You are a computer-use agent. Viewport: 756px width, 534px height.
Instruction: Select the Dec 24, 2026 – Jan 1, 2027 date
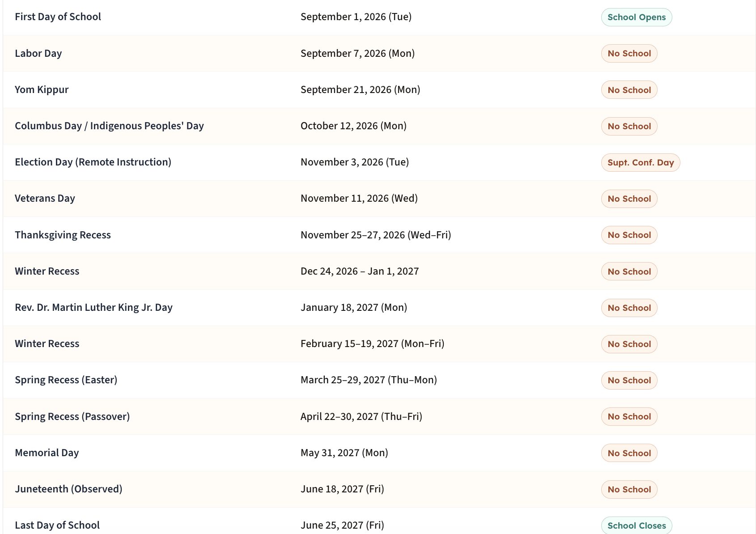(360, 271)
